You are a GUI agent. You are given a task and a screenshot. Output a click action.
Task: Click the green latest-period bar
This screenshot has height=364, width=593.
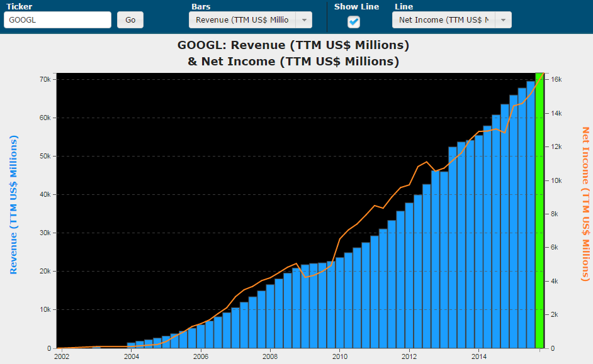(x=539, y=211)
